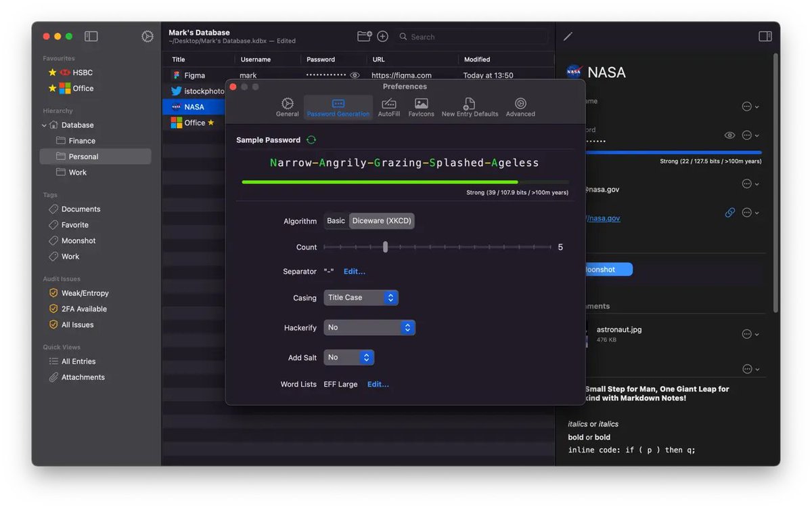Select Diceware (XKCD) algorithm option
This screenshot has width=812, height=508.
[x=382, y=221]
